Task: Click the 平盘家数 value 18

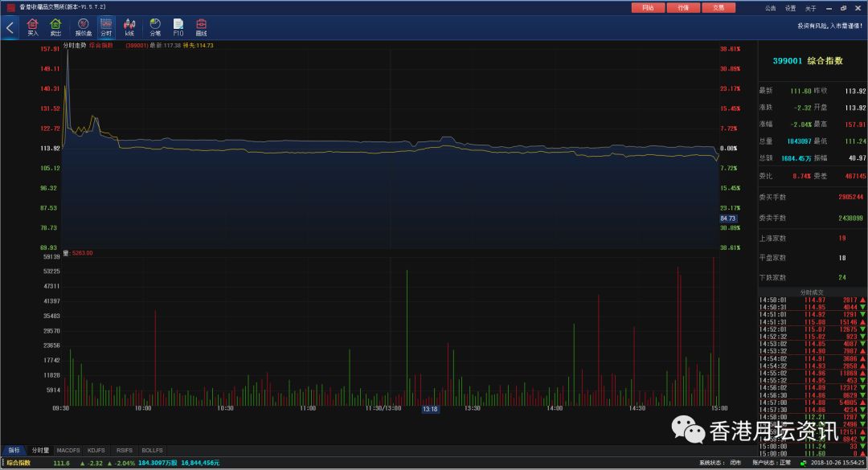Action: [842, 258]
